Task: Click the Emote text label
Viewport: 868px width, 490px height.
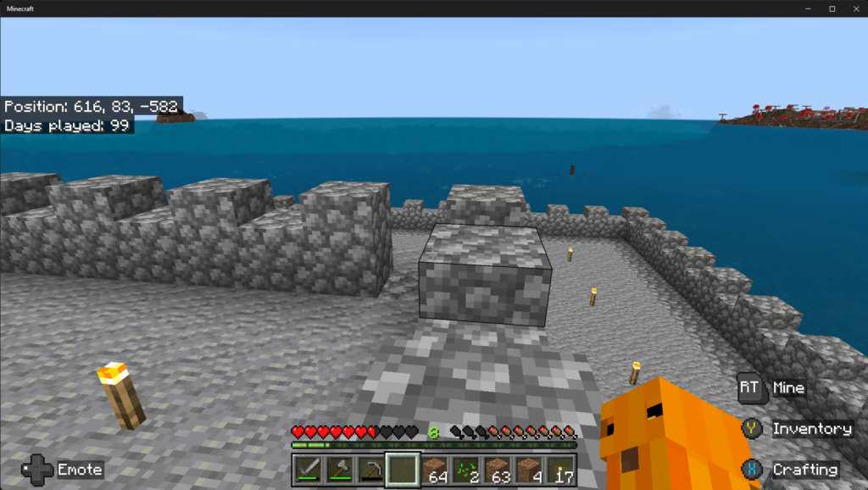Action: 80,469
